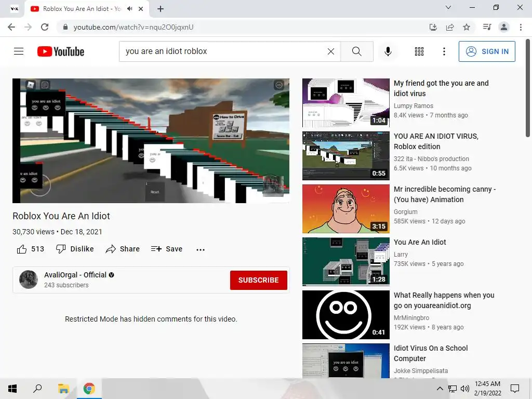Reload the page with refresh icon
532x399 pixels.
point(45,27)
